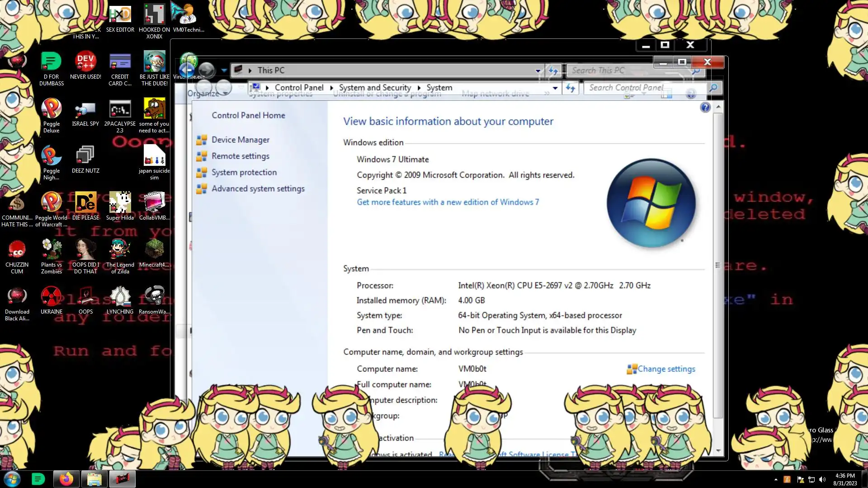
Task: Expand the This PC address dropdown arrow
Action: (538, 70)
